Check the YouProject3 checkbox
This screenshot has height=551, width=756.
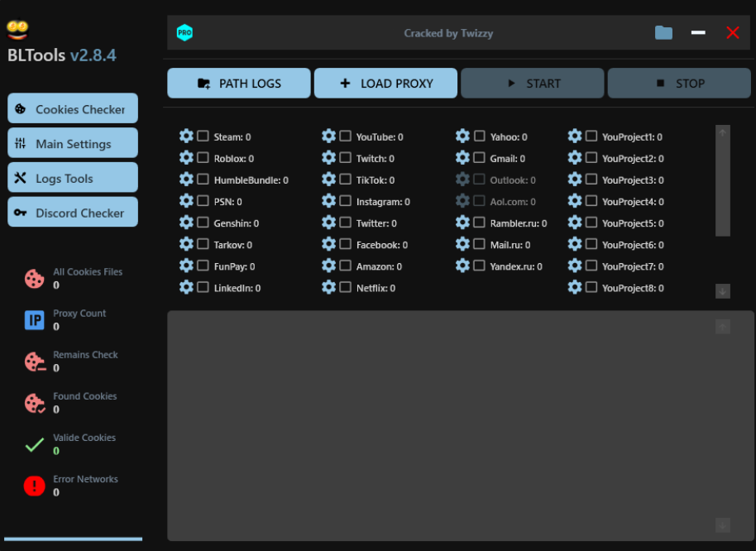pos(591,180)
